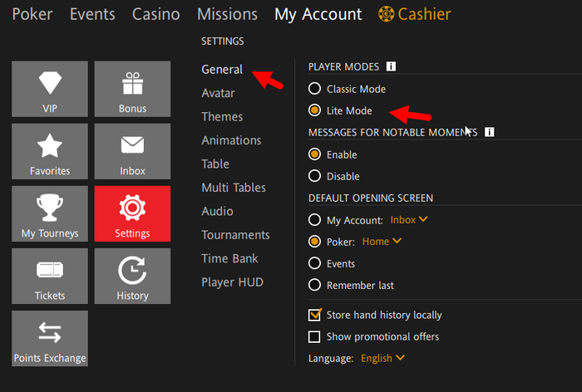This screenshot has height=392, width=582.
Task: Open Themes settings section
Action: (x=222, y=116)
